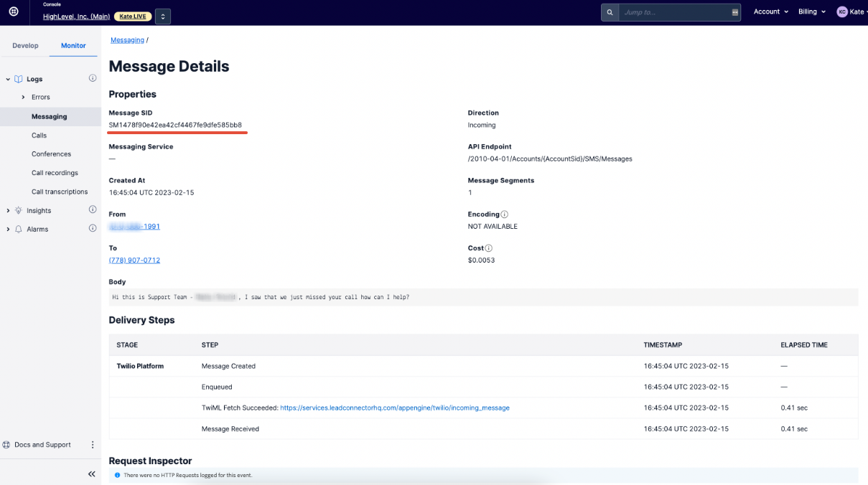Click the Docs and Support globe icon
This screenshot has height=485, width=868.
click(x=6, y=445)
